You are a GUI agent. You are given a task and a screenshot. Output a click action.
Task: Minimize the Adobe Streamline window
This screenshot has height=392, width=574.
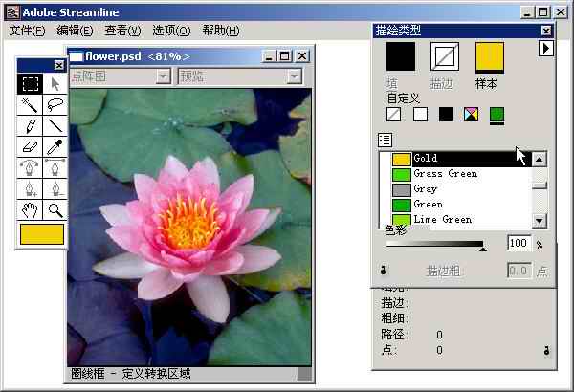click(527, 12)
